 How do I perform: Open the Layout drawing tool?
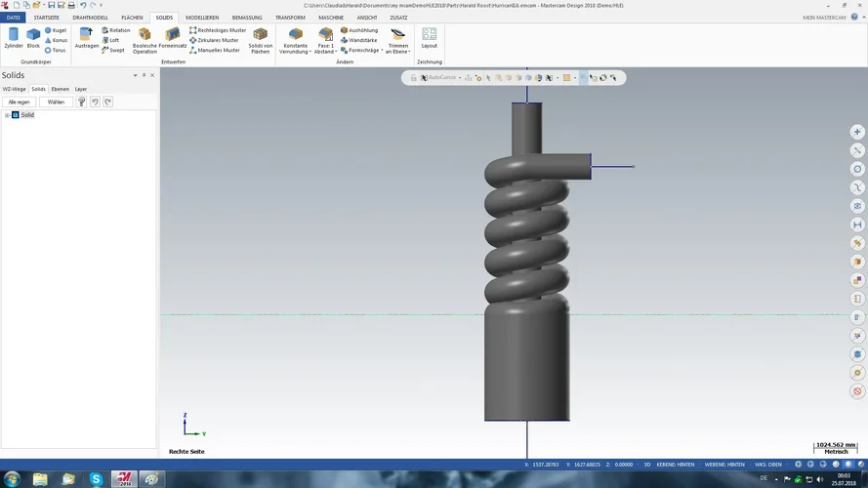click(x=429, y=38)
